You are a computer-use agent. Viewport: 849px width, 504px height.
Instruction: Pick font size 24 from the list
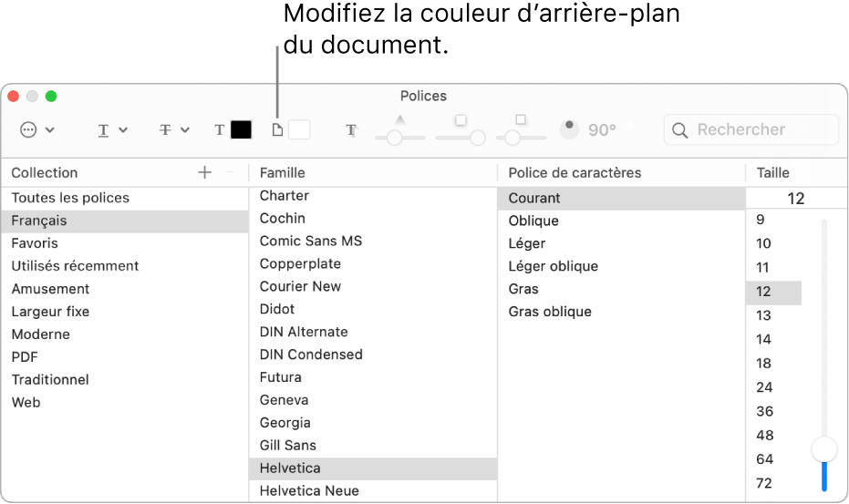pos(764,387)
